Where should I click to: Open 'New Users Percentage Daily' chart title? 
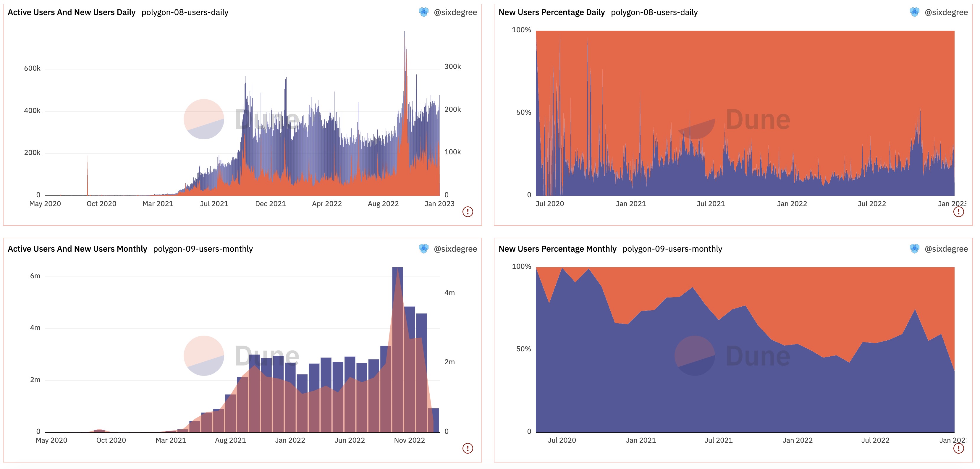pos(552,12)
